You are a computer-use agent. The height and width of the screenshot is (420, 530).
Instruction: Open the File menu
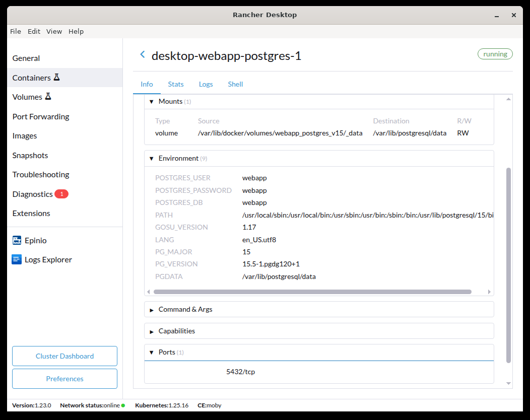click(16, 31)
